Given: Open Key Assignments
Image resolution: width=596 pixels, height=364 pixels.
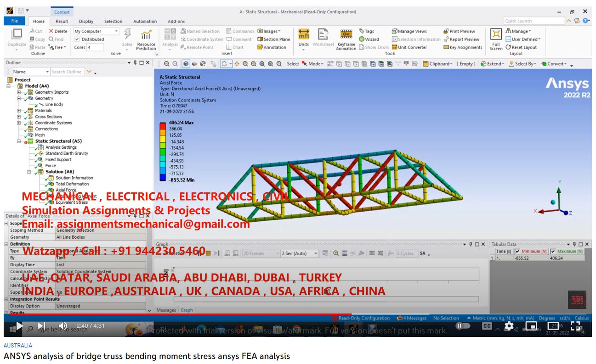Looking at the screenshot, I should [463, 47].
